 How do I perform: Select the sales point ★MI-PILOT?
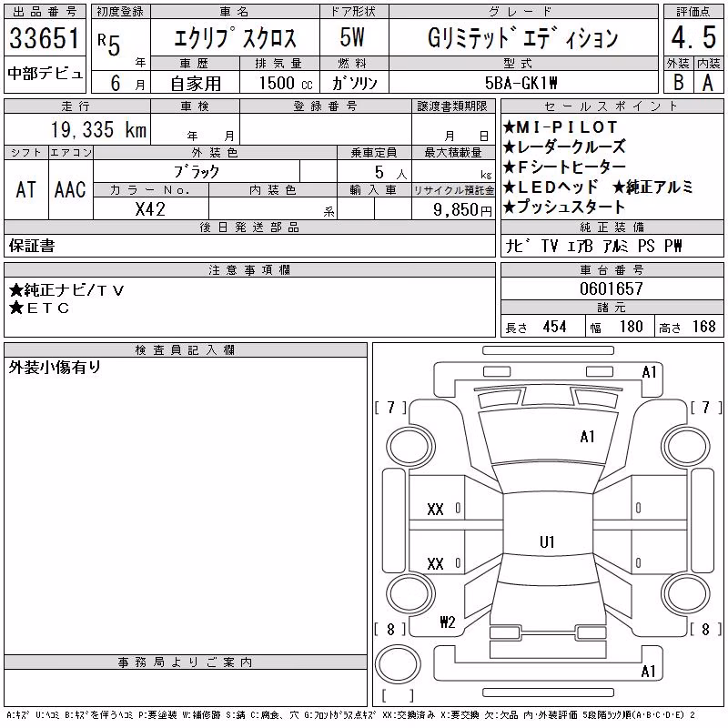point(560,127)
